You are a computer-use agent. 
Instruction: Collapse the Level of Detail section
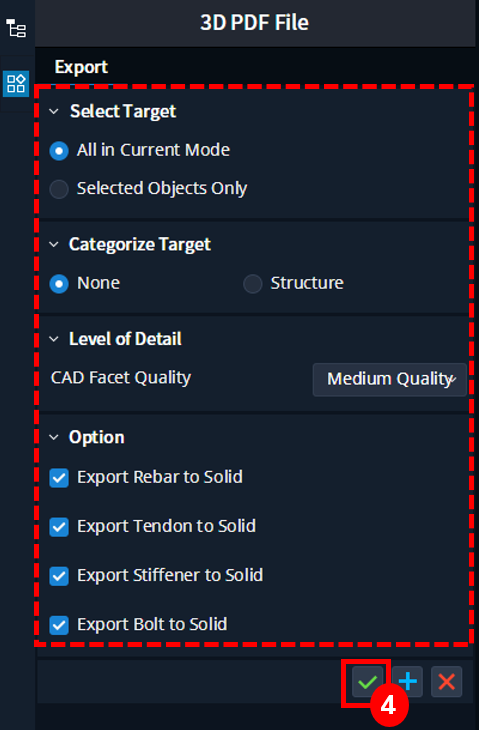pos(54,339)
